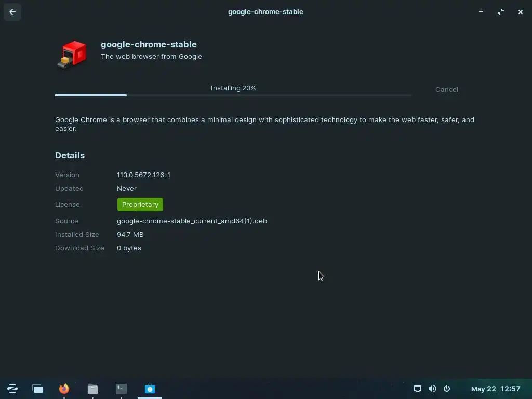
Task: Click the installed size 94.7 MB
Action: pyautogui.click(x=130, y=234)
